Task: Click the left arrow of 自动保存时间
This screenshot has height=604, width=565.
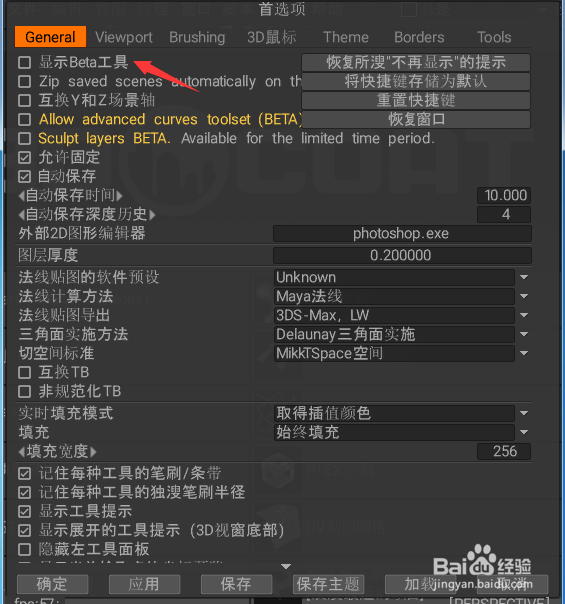Action: pos(22,196)
